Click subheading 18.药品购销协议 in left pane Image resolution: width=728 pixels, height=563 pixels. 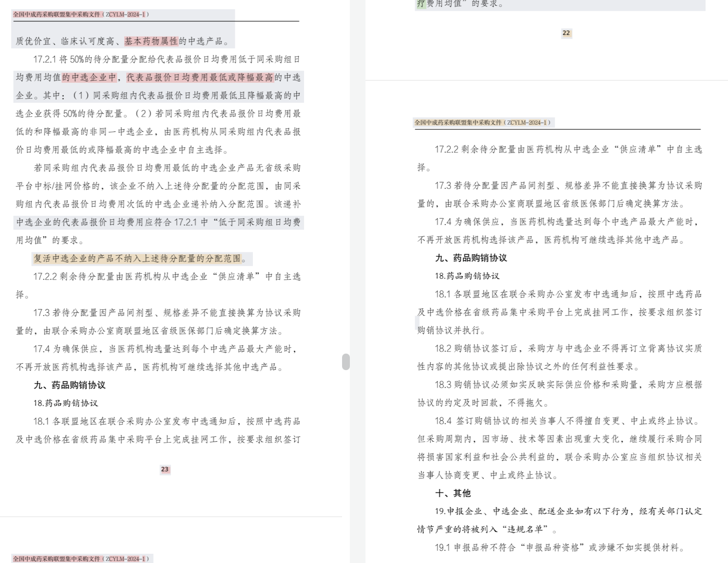(65, 403)
